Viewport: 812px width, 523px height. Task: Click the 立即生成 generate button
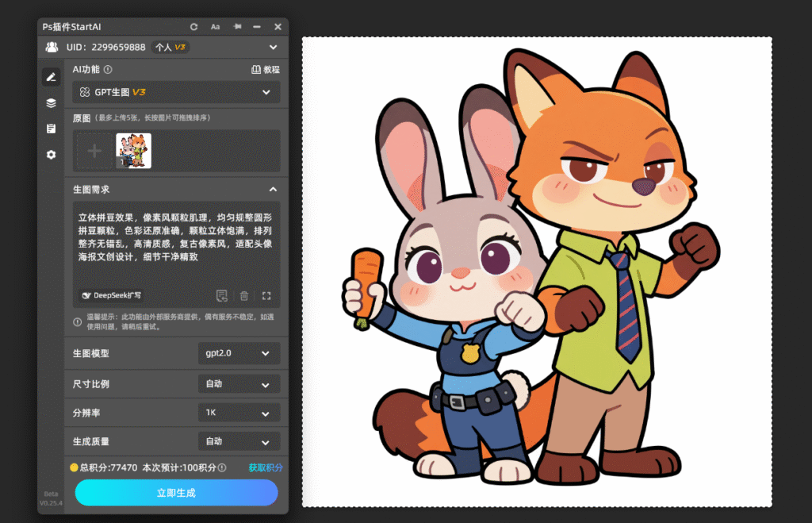pos(176,492)
